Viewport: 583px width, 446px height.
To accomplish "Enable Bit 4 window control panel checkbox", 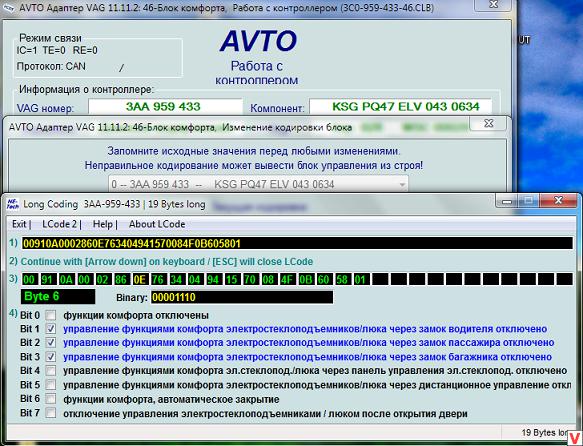I will [x=51, y=371].
